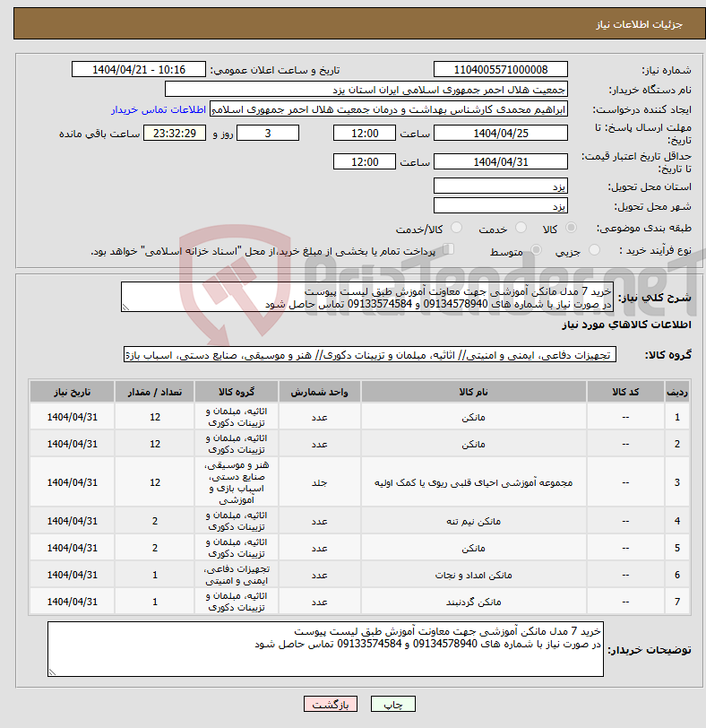Select the کالا/خدمت radio button
Image resolution: width=706 pixels, height=728 pixels.
456,228
